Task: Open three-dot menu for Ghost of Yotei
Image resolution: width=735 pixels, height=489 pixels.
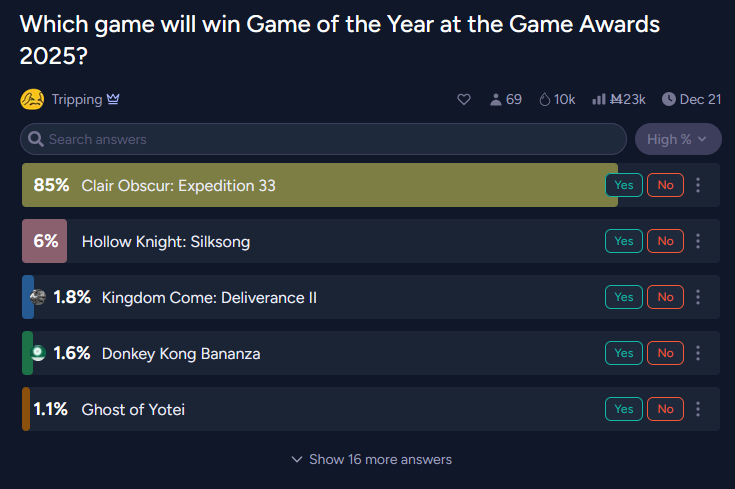Action: (698, 409)
